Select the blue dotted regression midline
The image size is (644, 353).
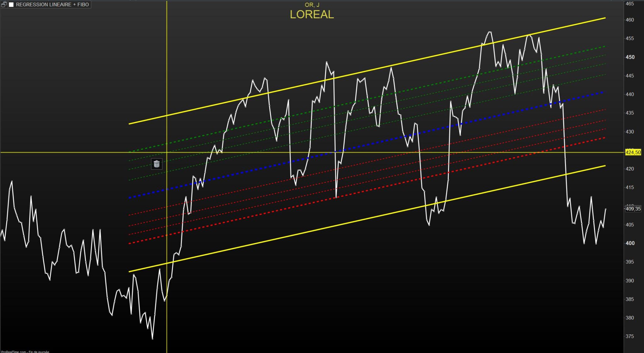[252, 171]
